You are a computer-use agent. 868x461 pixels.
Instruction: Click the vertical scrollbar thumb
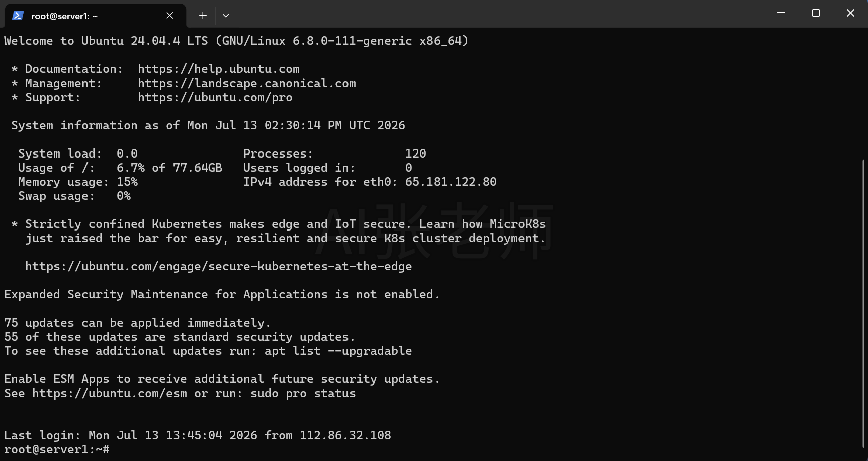tap(863, 303)
